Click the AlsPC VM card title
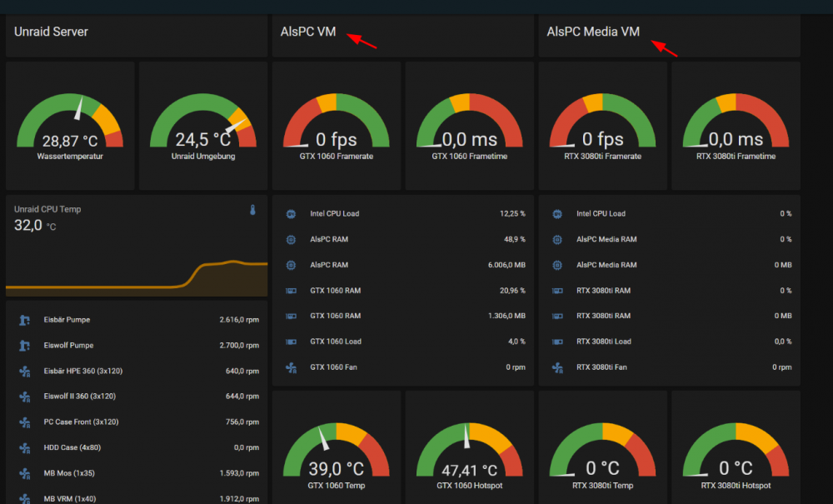 tap(308, 32)
